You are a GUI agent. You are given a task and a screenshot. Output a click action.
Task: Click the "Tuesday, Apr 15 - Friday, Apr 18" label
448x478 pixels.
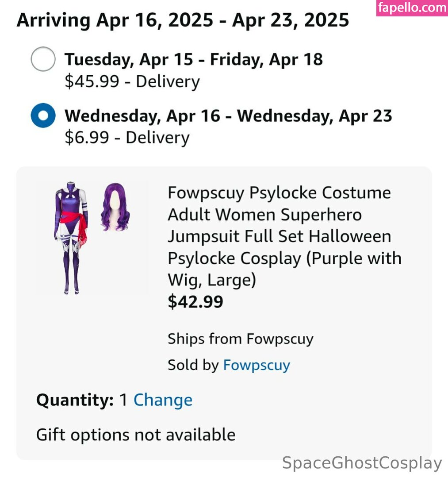(x=193, y=59)
